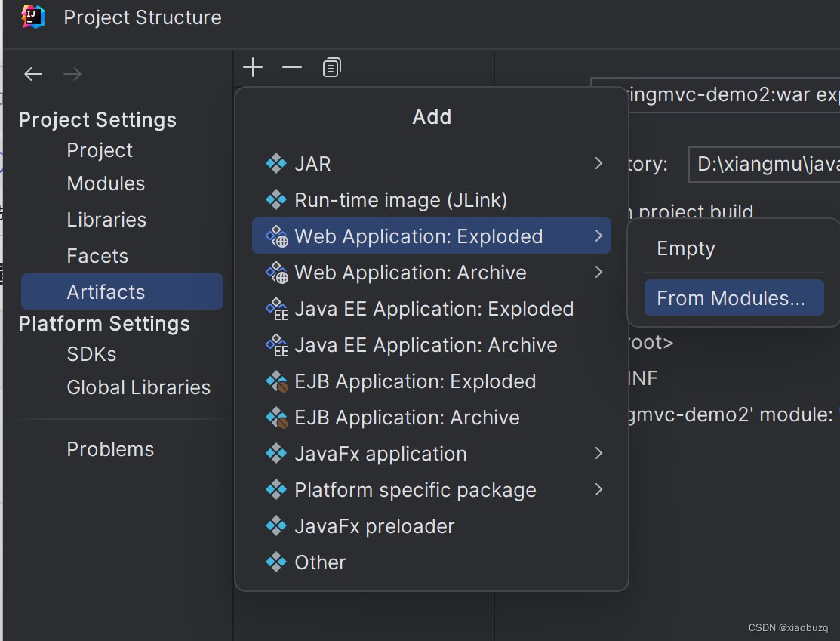Expand Platform specific package submenu arrow
The width and height of the screenshot is (840, 641).
[598, 490]
